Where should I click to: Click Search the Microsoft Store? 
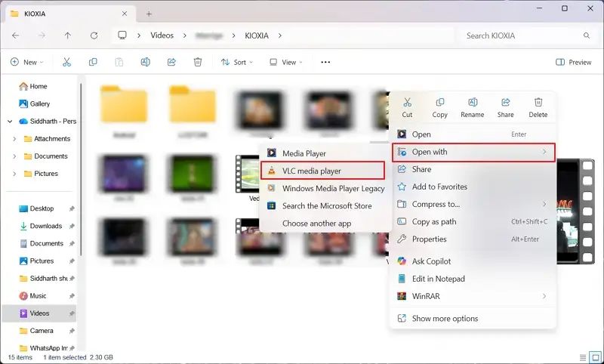(x=325, y=205)
